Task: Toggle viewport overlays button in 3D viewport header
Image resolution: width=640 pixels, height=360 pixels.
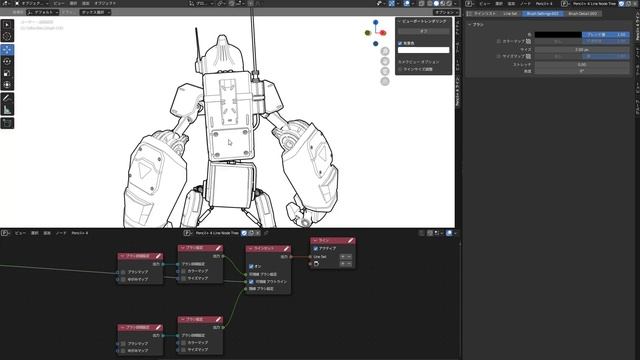Action: click(407, 3)
